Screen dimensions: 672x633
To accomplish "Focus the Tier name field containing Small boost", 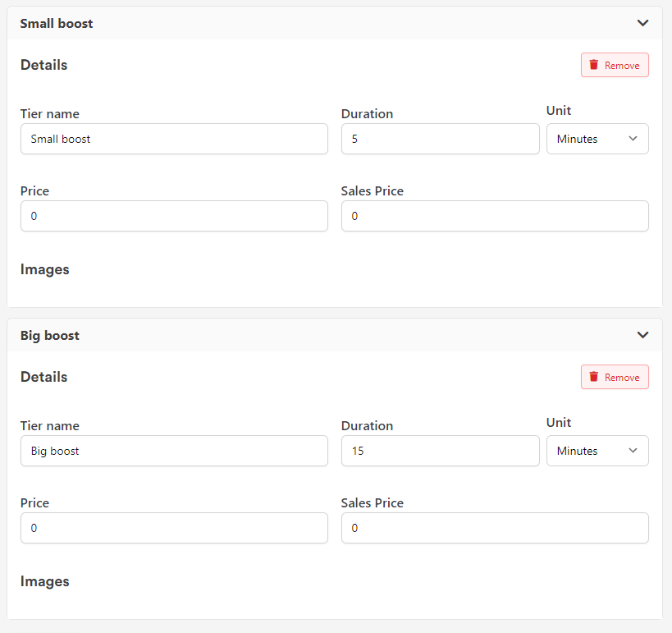I will 174,139.
